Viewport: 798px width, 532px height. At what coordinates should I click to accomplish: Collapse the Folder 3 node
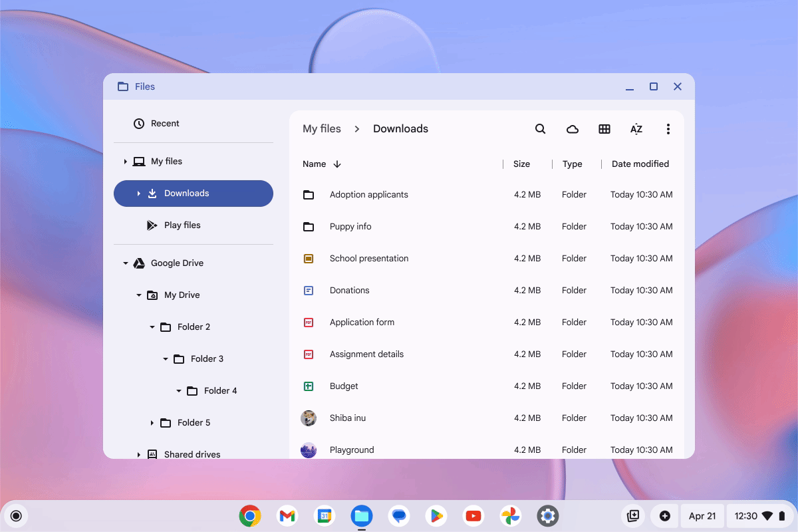pos(165,359)
